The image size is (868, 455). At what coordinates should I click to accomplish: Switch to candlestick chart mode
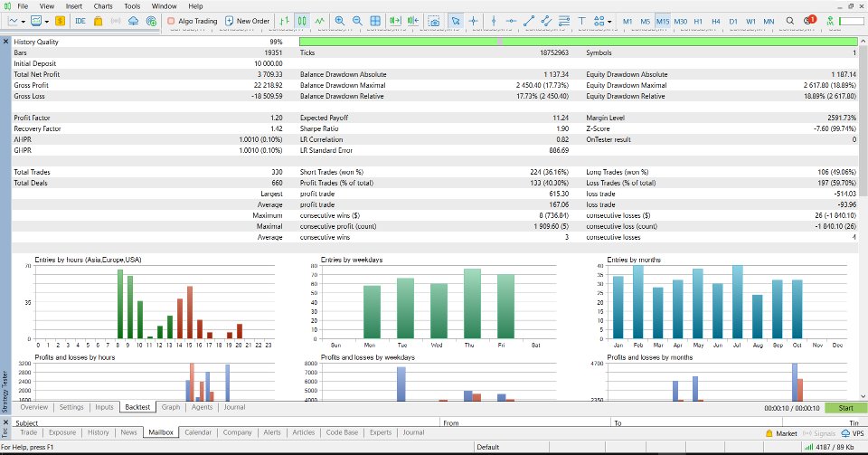302,20
